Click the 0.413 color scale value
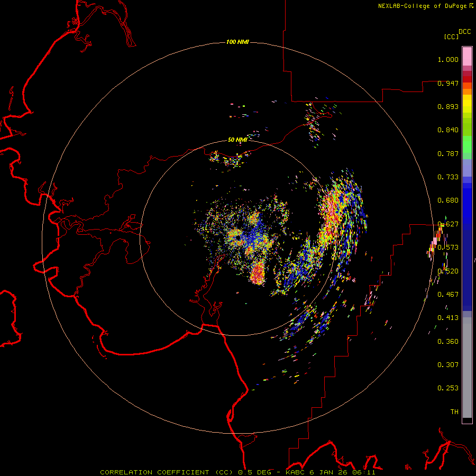476x476 pixels. (x=448, y=318)
